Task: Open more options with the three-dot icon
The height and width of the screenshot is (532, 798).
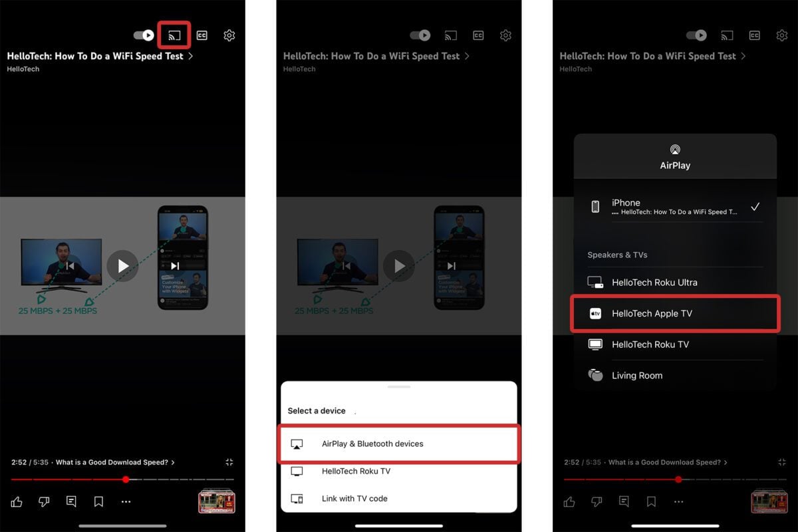Action: (x=126, y=501)
